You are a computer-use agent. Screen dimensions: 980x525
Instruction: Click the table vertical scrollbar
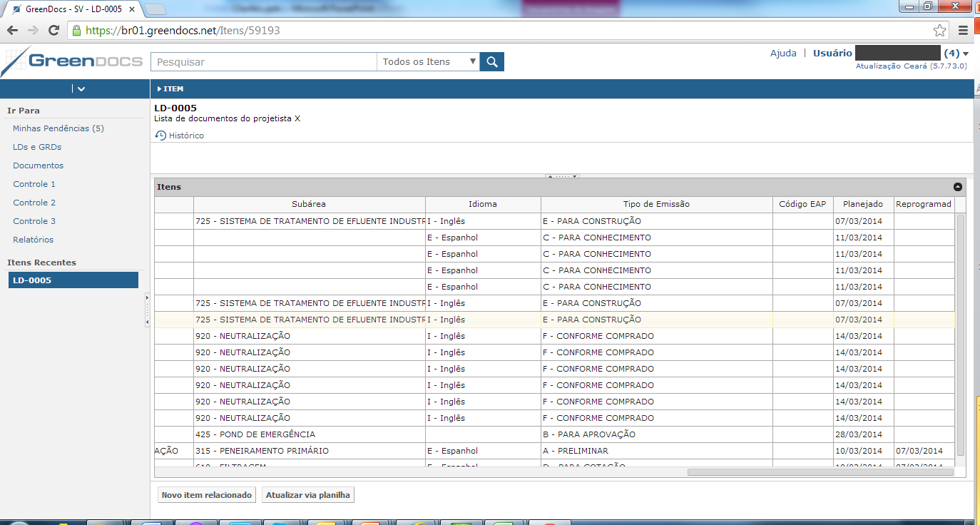coord(960,335)
